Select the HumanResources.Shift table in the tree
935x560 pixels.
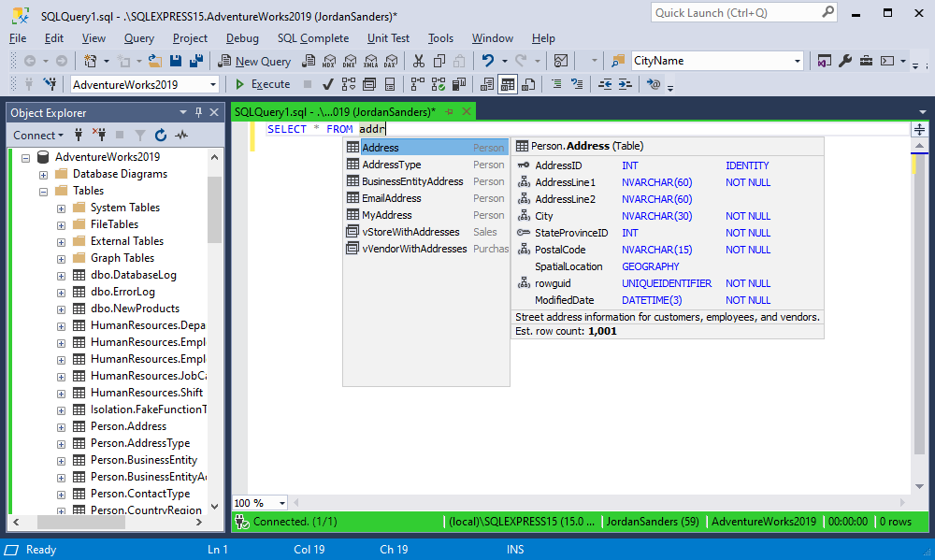(147, 393)
